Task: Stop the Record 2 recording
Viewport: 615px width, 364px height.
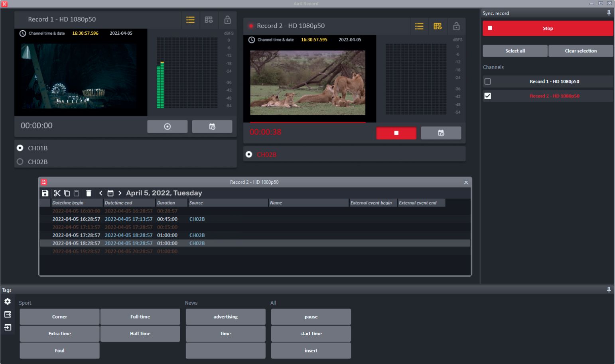Action: 396,133
